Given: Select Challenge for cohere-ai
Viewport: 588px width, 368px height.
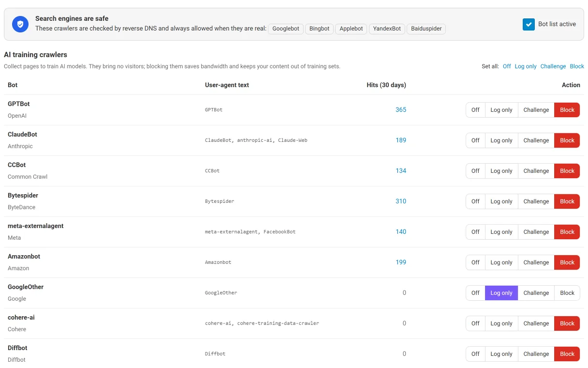Looking at the screenshot, I should coord(536,323).
